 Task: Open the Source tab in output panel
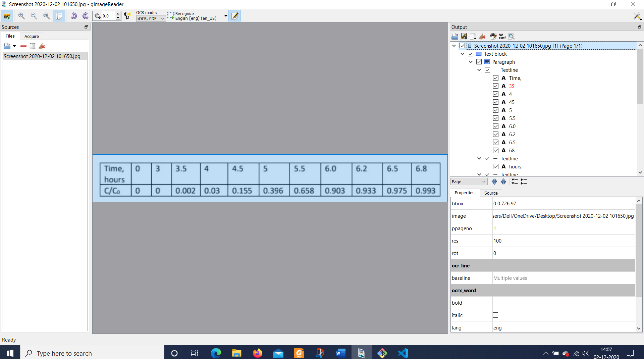(491, 193)
